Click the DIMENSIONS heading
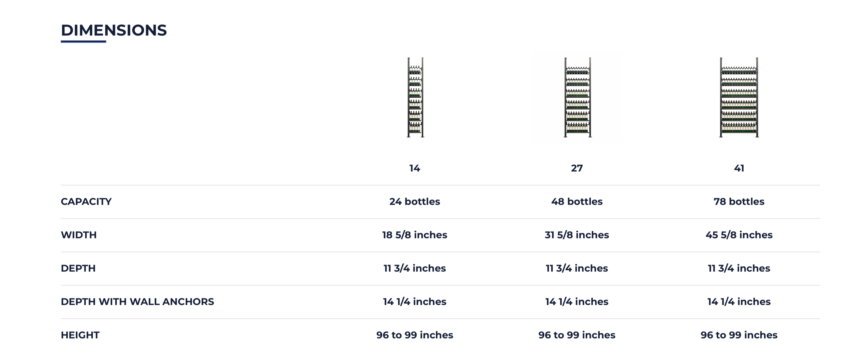Viewport: 868px width, 355px height. point(114,30)
